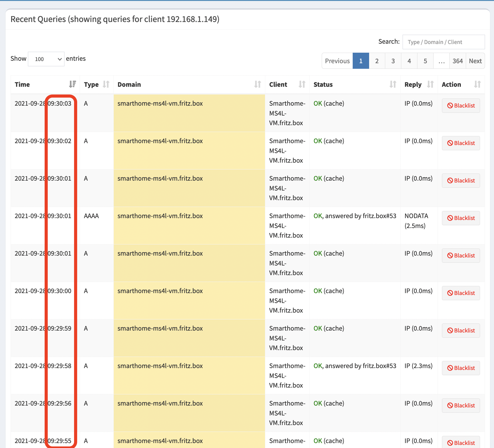Image resolution: width=494 pixels, height=448 pixels.
Task: Go to page 2 of results
Action: click(377, 61)
